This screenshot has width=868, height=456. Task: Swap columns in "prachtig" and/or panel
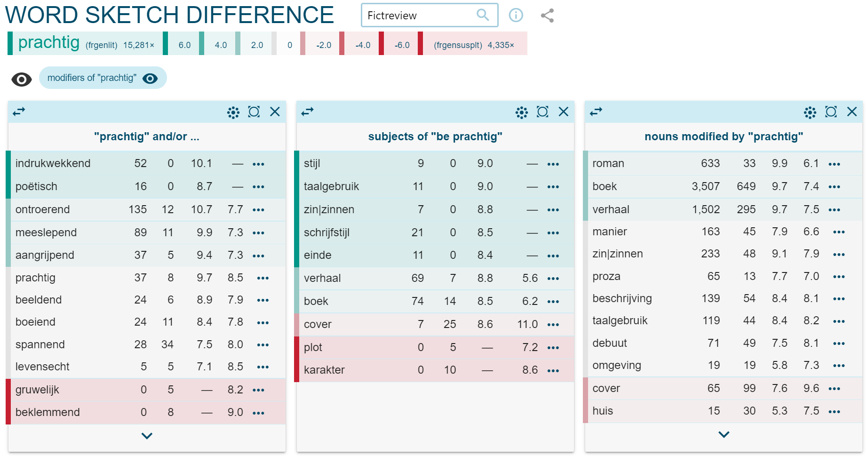point(19,112)
